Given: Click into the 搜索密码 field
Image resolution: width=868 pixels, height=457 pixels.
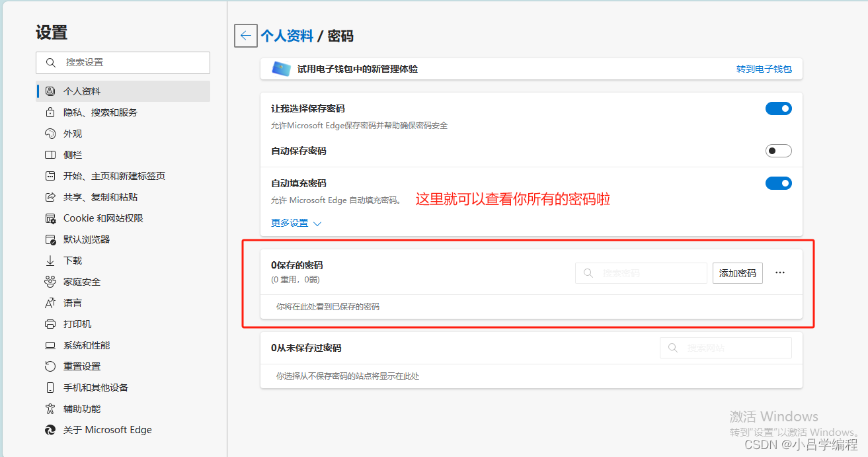Looking at the screenshot, I should tap(641, 273).
